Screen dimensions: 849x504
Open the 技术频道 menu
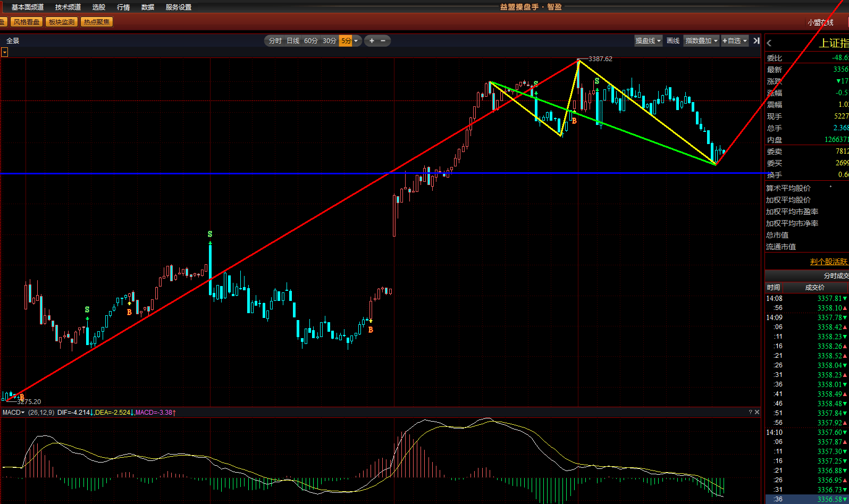click(68, 7)
